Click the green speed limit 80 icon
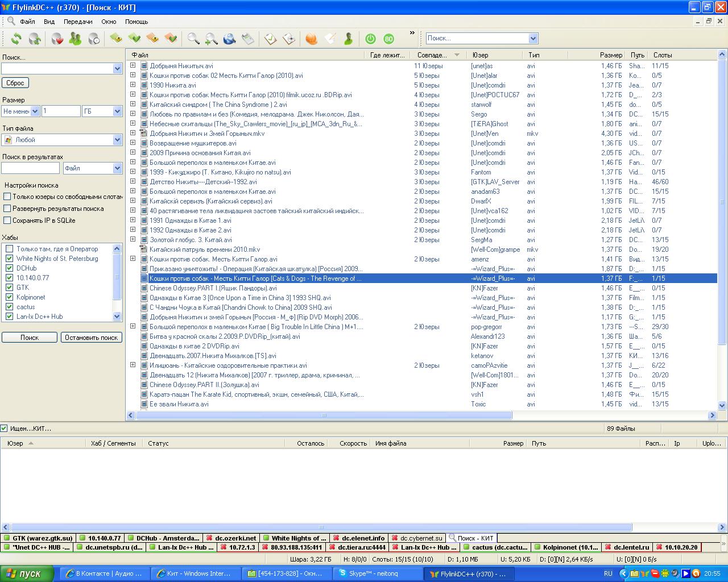 pos(388,39)
